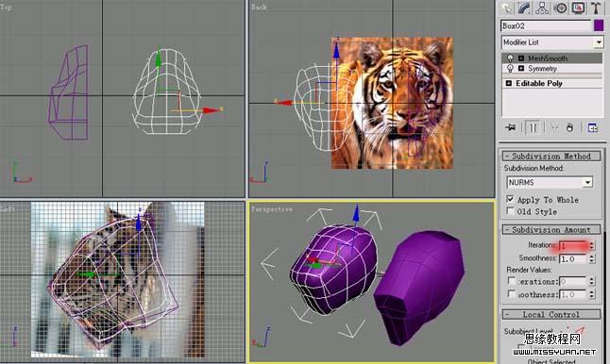
Task: Click the purple object color swatch
Action: click(x=599, y=25)
